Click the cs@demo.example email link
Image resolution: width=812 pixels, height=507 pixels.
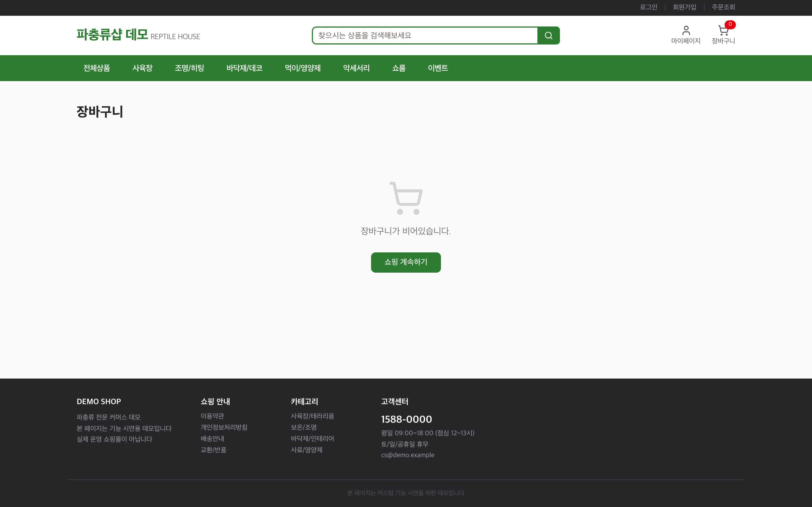click(408, 455)
